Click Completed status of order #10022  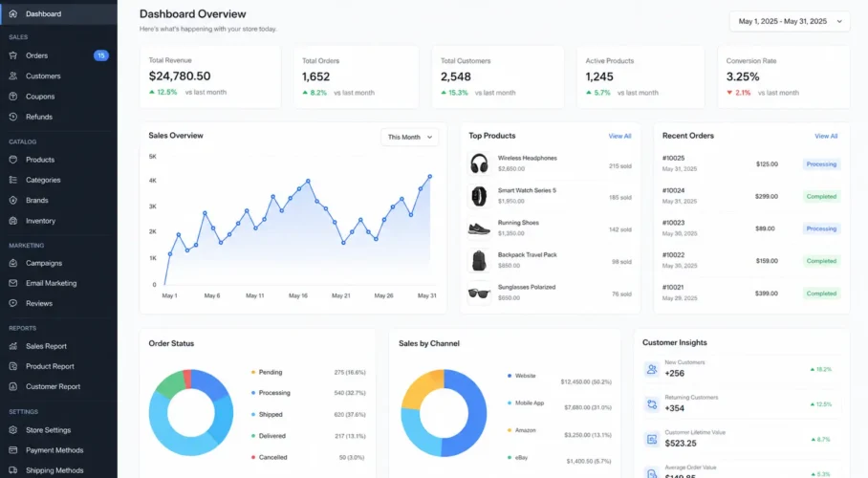point(821,261)
